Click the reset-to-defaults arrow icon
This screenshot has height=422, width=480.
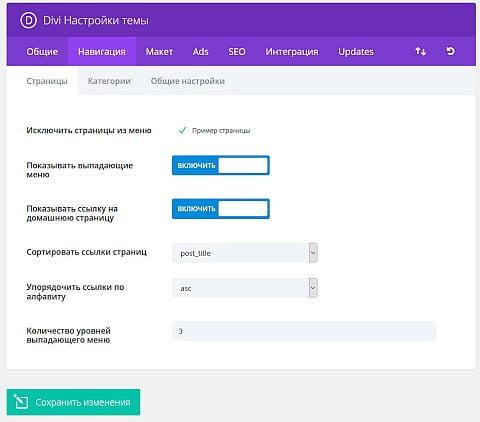tap(450, 51)
